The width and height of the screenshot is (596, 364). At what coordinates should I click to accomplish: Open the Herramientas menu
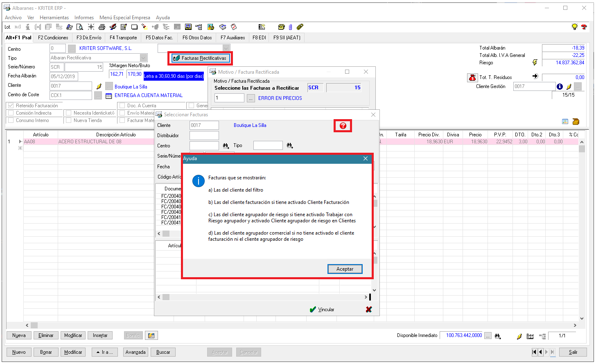pos(54,18)
